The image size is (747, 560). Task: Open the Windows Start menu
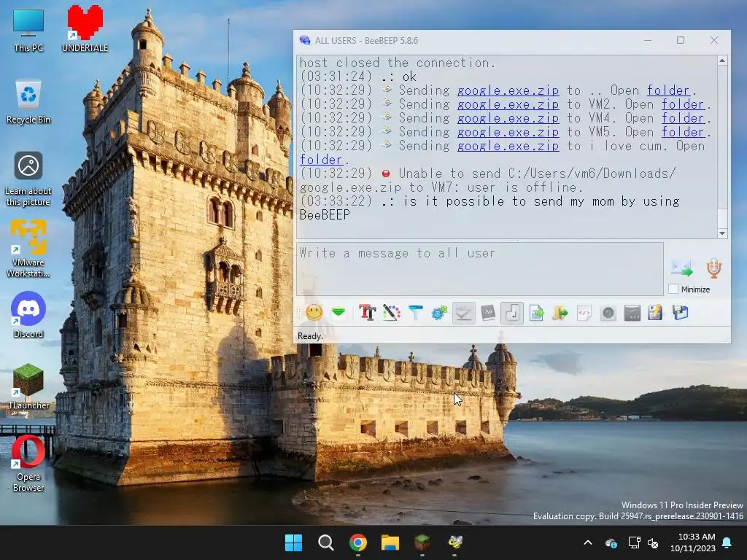click(293, 542)
